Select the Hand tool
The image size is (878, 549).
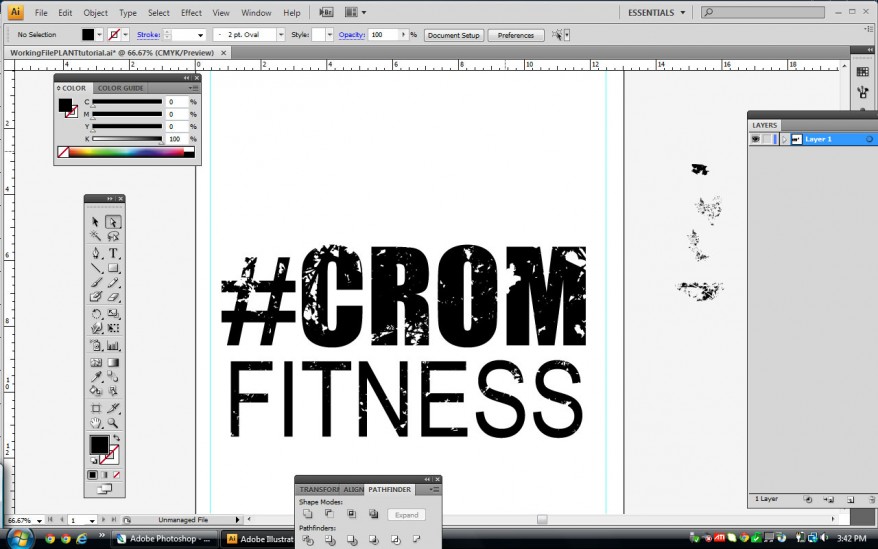click(x=96, y=423)
